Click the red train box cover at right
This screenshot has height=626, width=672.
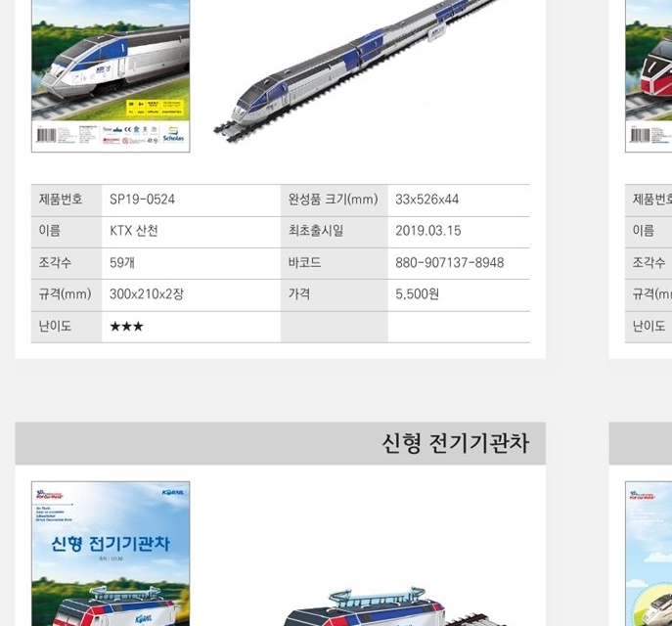(649, 76)
